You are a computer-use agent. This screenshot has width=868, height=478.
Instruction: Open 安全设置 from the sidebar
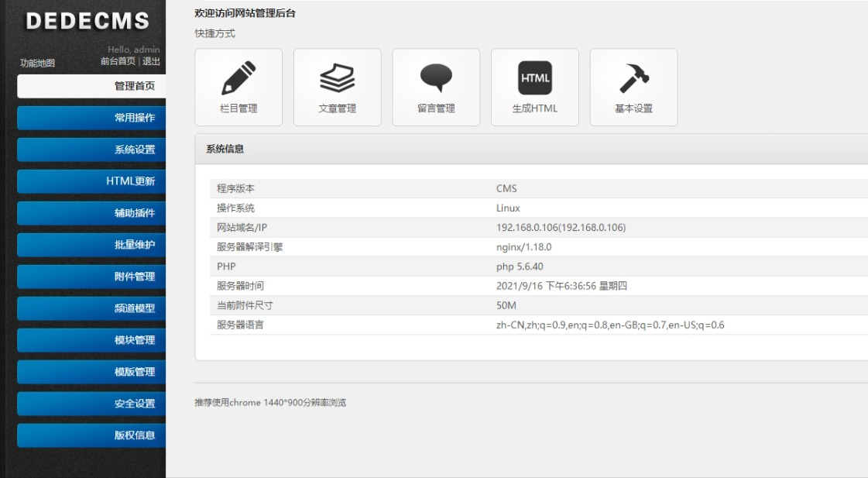tap(90, 404)
